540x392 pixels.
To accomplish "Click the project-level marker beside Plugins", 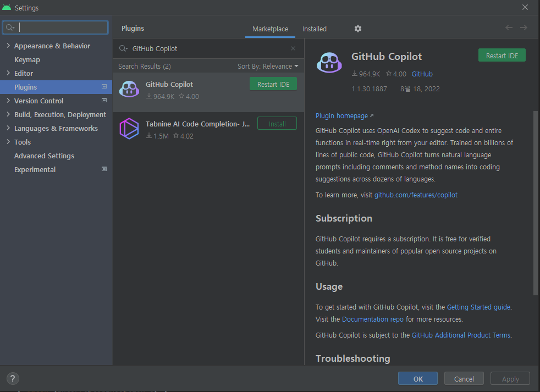I will click(104, 86).
